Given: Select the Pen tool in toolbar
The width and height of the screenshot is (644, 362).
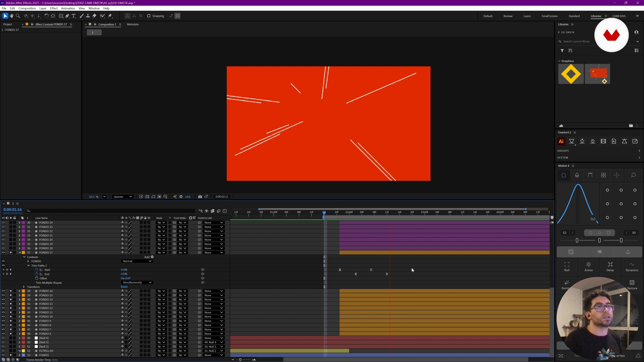Looking at the screenshot, I should tap(67, 16).
